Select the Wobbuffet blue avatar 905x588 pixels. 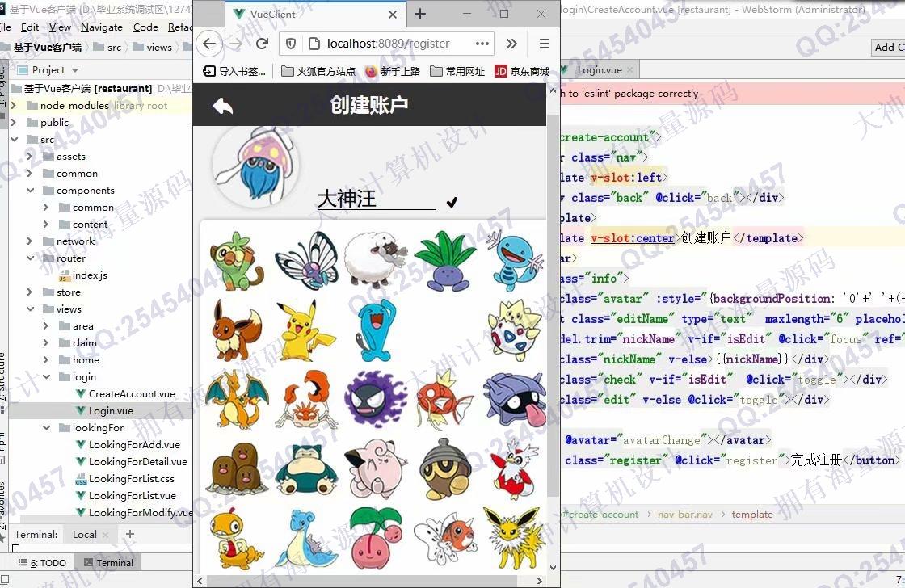376,330
